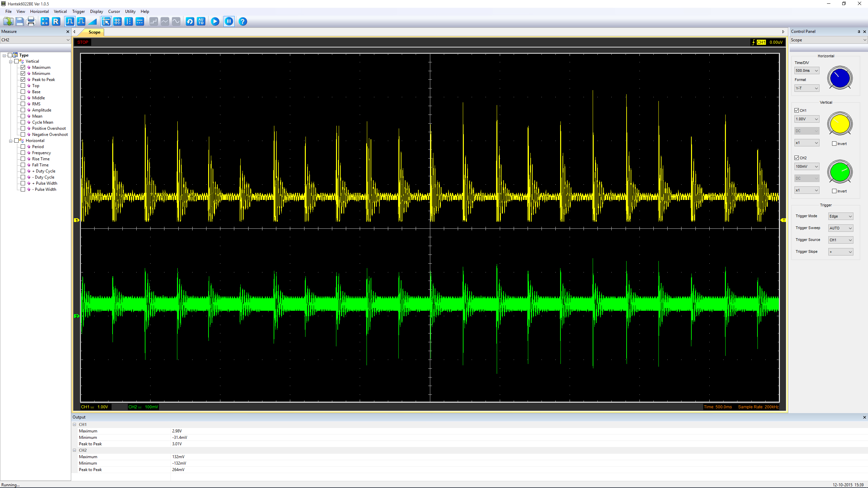The image size is (868, 488).
Task: Click the grayed step interpolation icon
Action: pyautogui.click(x=154, y=22)
